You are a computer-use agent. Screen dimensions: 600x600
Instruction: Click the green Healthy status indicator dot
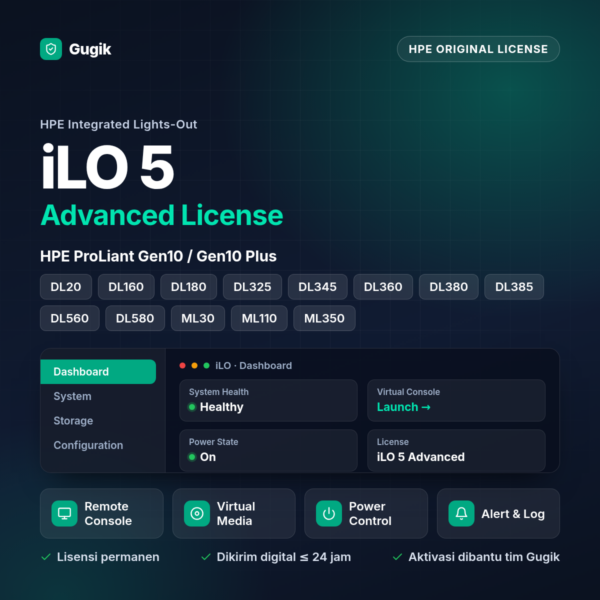(192, 407)
